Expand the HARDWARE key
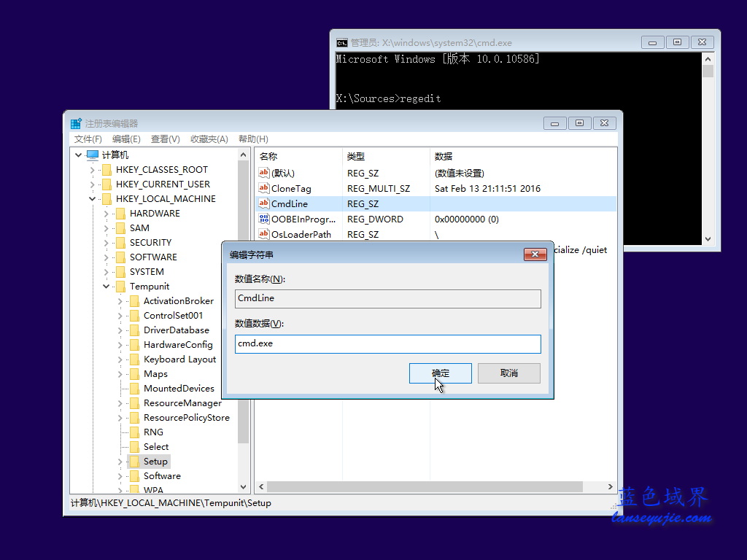Viewport: 747px width, 560px height. 107,214
